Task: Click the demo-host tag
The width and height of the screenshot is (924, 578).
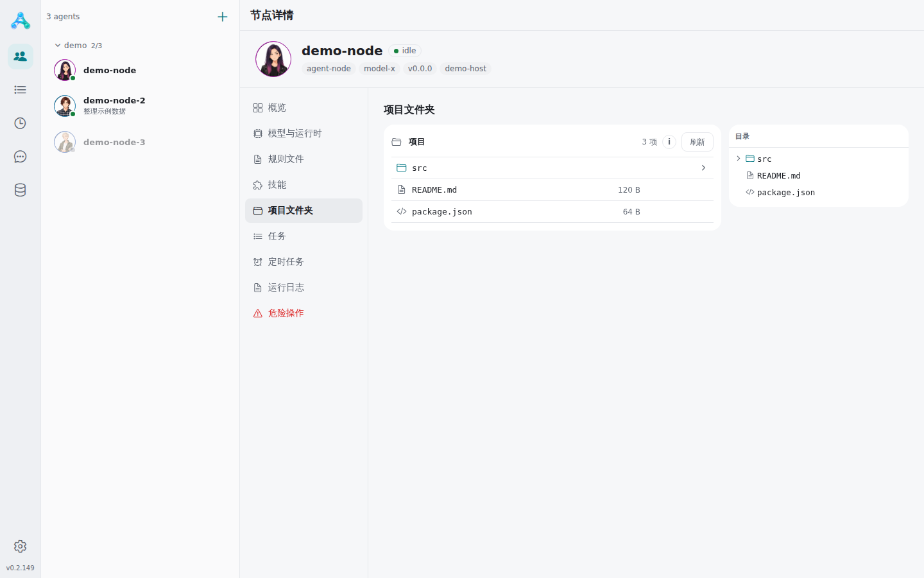Action: (x=466, y=69)
